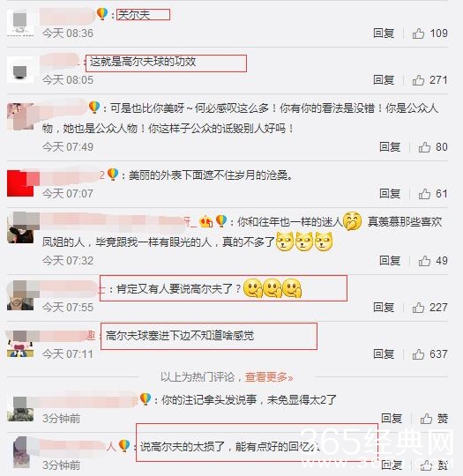Click the avatar of the 07:55 commenter
Screen dimensions: 463x476
20,295
